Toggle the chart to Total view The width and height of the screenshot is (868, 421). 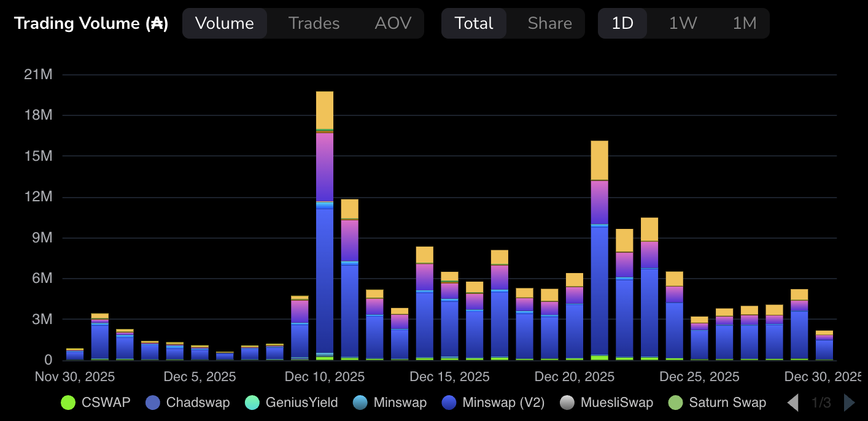[474, 23]
